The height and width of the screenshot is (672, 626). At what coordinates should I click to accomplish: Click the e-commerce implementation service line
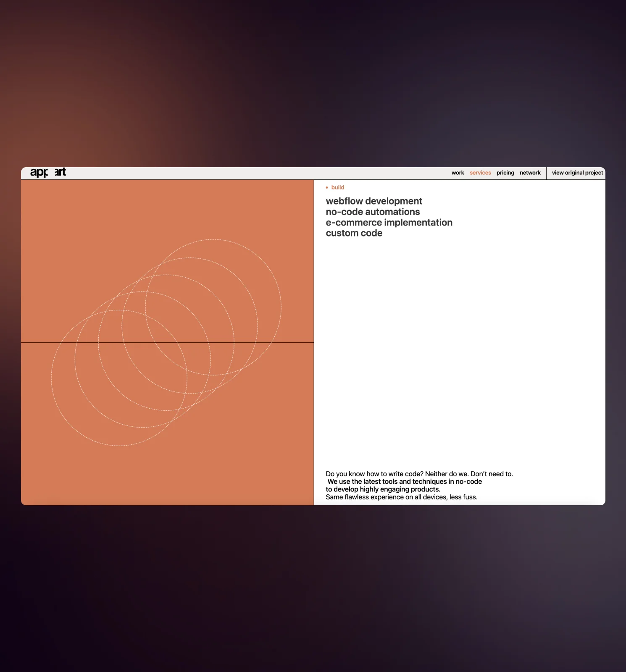coord(389,223)
